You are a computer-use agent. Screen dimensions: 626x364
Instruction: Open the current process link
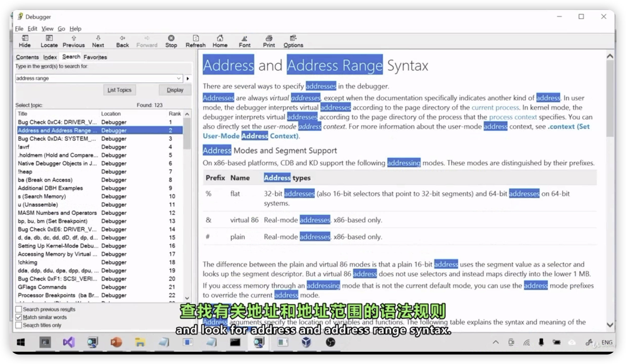pos(495,107)
